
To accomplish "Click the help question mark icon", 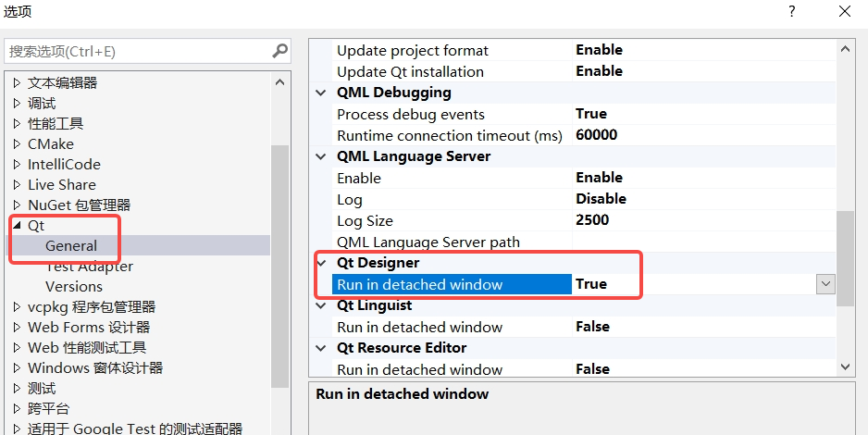I will pos(792,11).
